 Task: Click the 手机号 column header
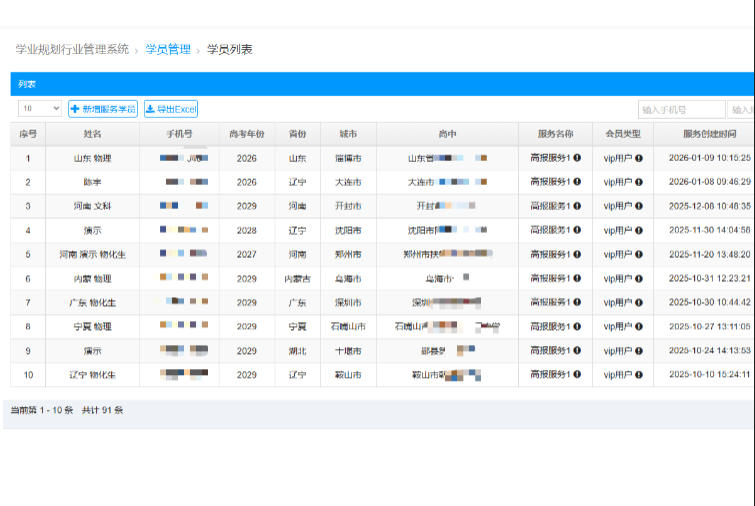[179, 134]
